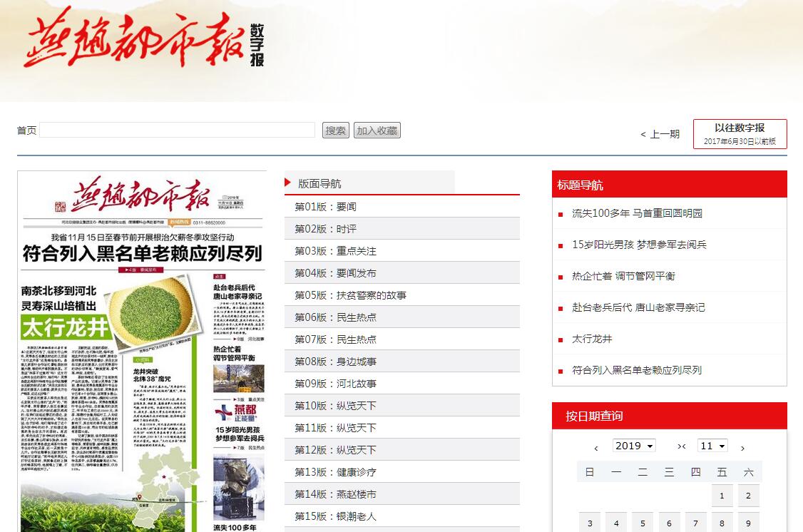
Task: Open the year 2019 dropdown
Action: pyautogui.click(x=633, y=446)
